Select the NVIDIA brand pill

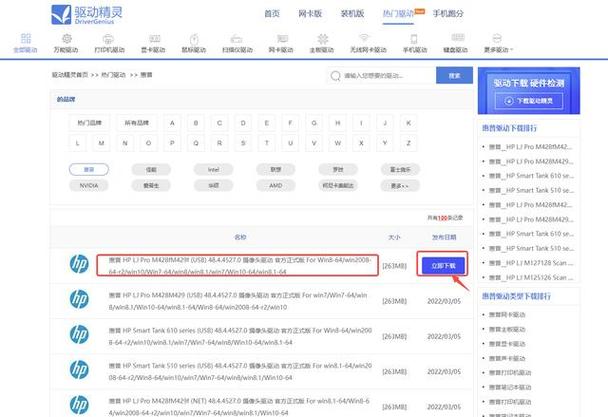coord(89,186)
